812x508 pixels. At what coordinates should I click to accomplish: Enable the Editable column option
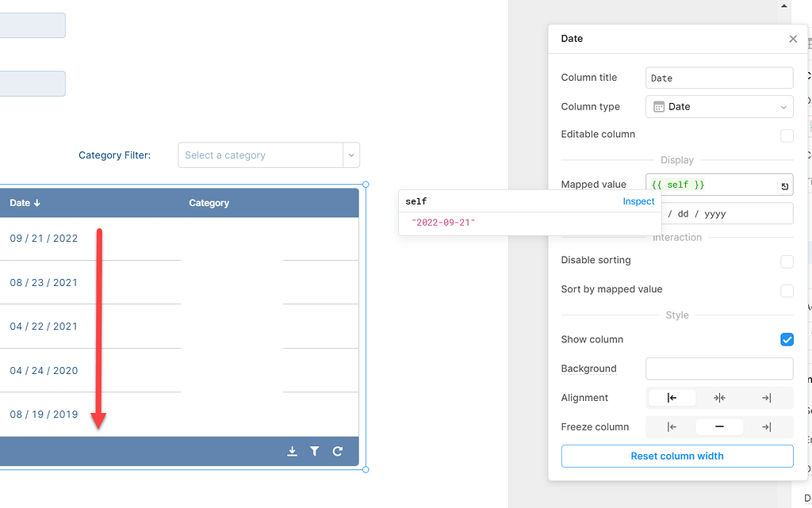click(787, 135)
